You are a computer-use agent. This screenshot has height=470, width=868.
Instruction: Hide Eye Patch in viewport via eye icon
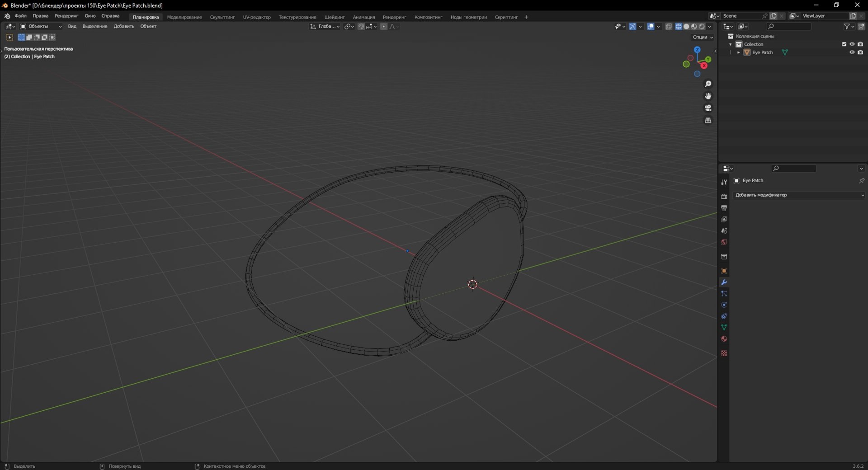tap(852, 52)
